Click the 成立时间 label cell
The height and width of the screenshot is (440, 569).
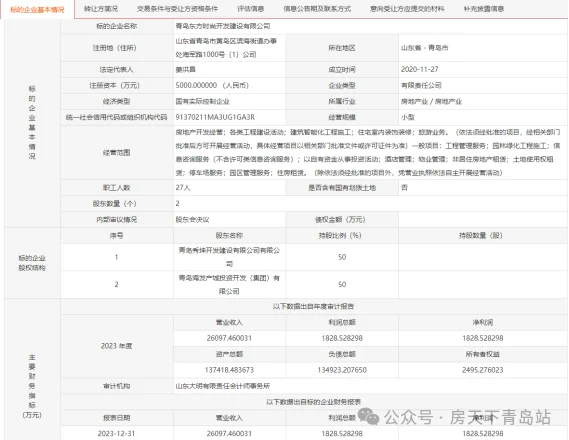point(342,69)
